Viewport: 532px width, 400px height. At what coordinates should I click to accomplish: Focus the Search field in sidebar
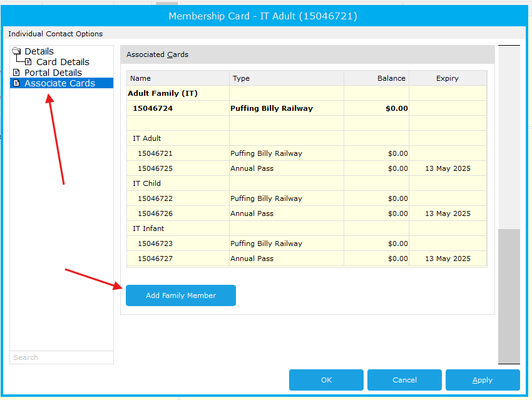(x=61, y=357)
